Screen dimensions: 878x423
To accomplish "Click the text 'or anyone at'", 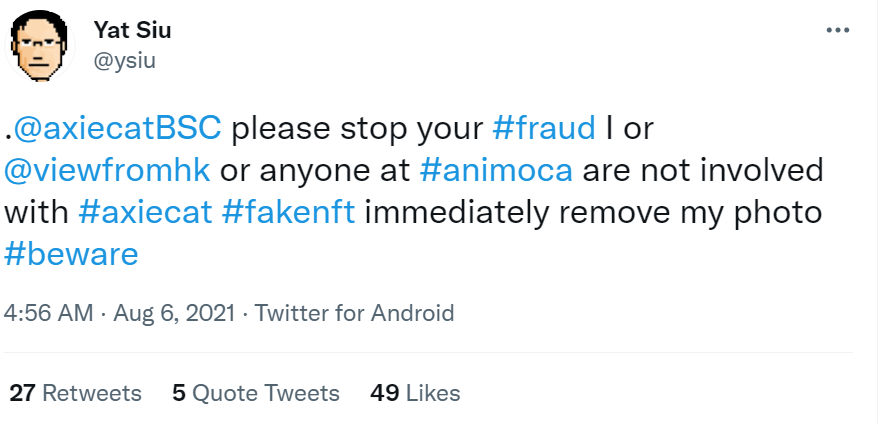I will coord(315,170).
